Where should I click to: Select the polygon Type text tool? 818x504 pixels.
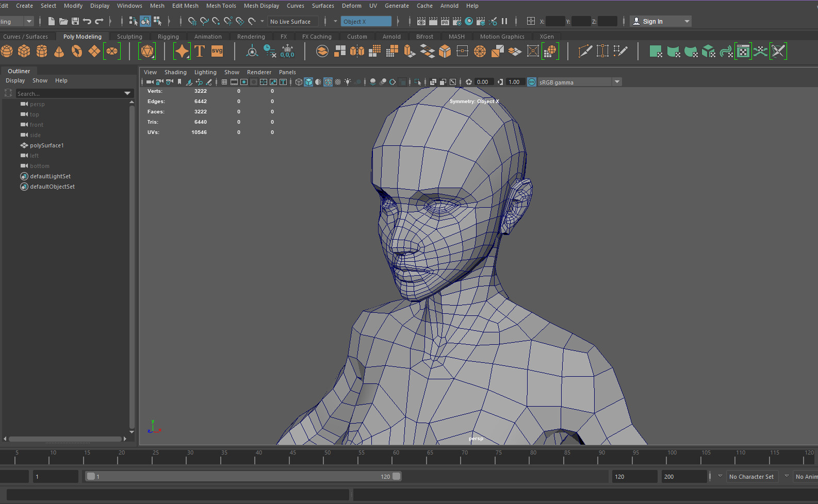(200, 52)
